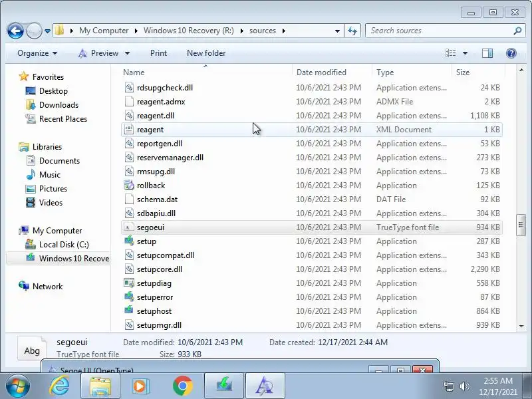Select the reagent.dll file icon
Screen dimensions: 532x399
tap(129, 115)
